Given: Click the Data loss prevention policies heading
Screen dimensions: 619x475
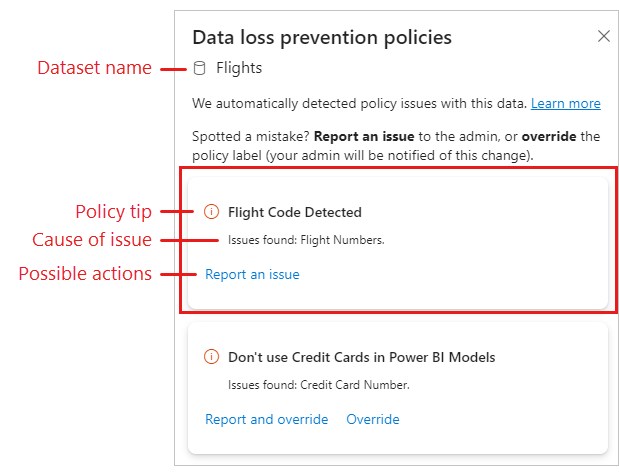Looking at the screenshot, I should [x=322, y=38].
